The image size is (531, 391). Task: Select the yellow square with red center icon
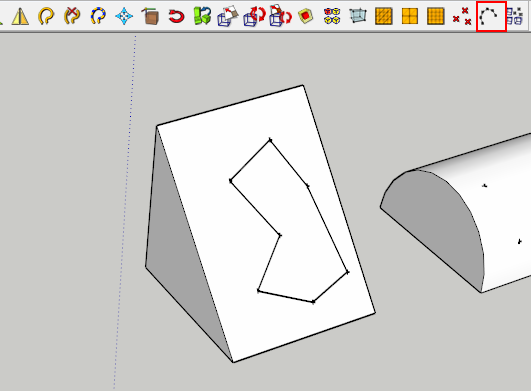click(306, 16)
